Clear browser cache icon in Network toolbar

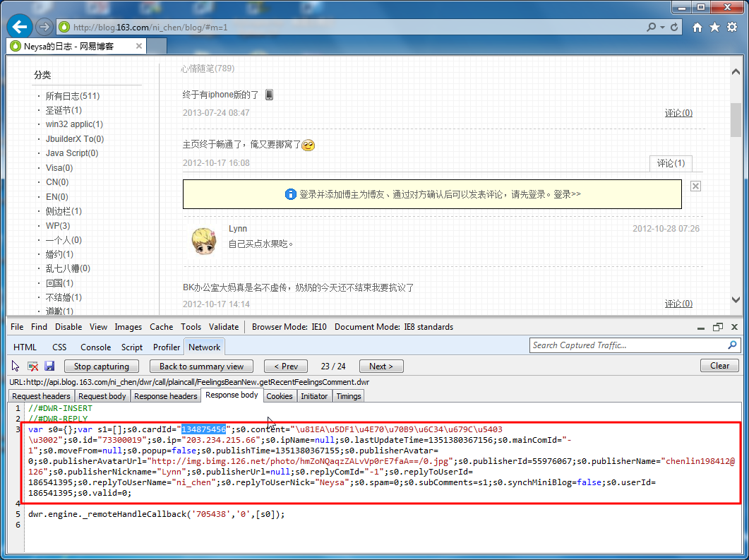click(x=32, y=366)
